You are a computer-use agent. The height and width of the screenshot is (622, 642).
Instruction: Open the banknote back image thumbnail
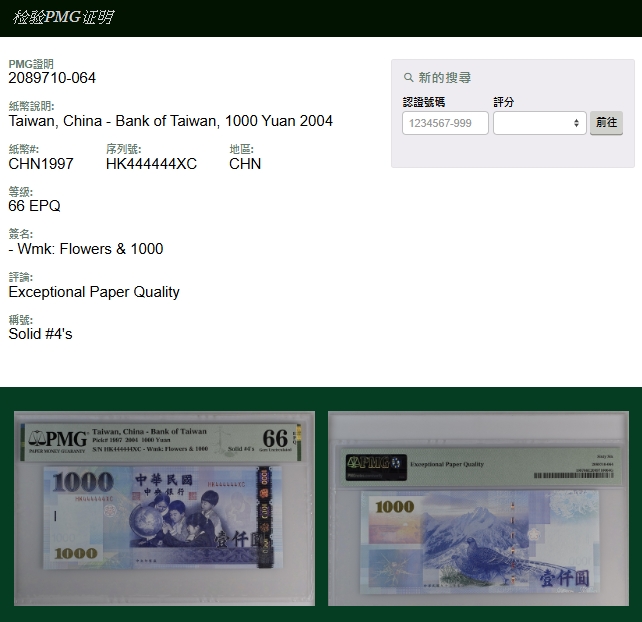coord(478,508)
